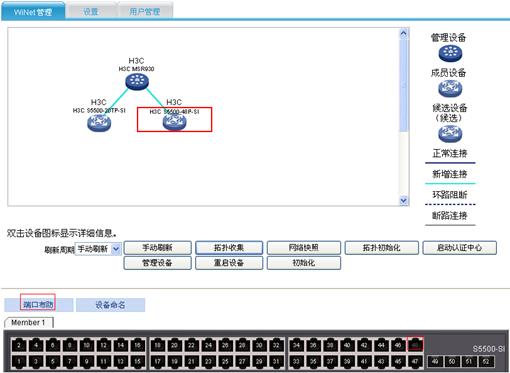Click the 管理设备 button
Image resolution: width=510 pixels, height=373 pixels.
157,263
